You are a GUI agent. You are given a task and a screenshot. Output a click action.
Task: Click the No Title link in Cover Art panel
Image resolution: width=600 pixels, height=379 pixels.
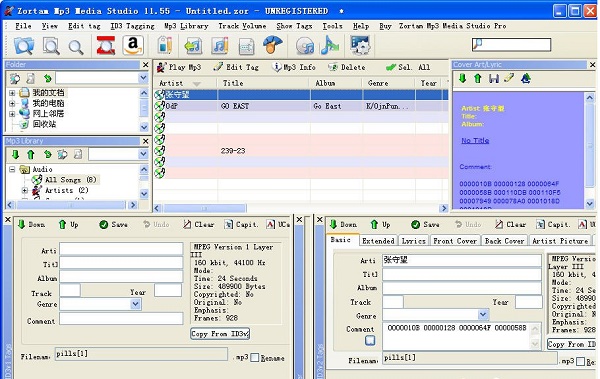pyautogui.click(x=475, y=140)
